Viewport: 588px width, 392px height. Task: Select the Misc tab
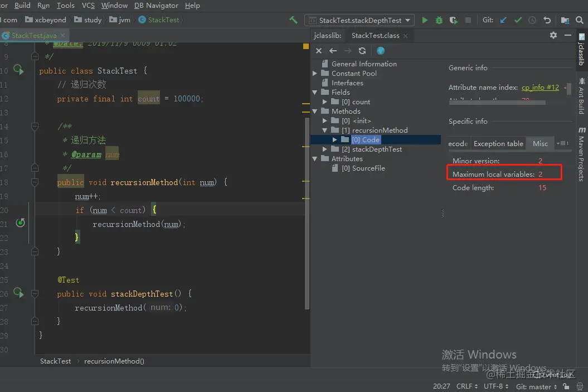click(540, 144)
